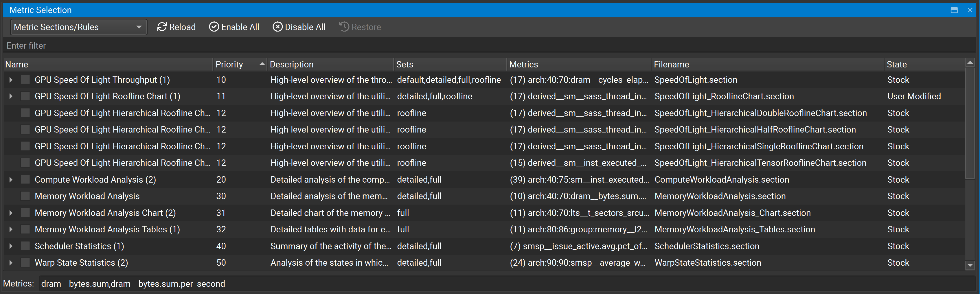Click the Disable All cross-circle icon
This screenshot has width=980, height=294.
tap(278, 27)
